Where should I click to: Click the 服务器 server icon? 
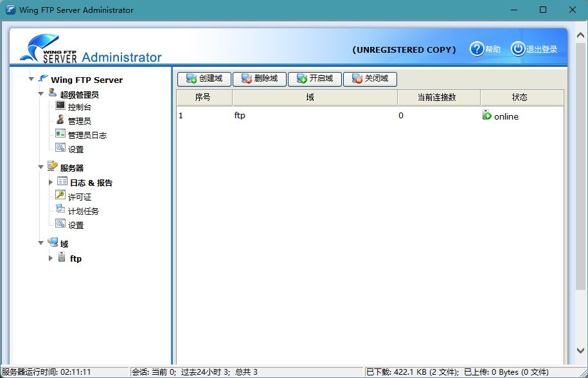(x=53, y=166)
